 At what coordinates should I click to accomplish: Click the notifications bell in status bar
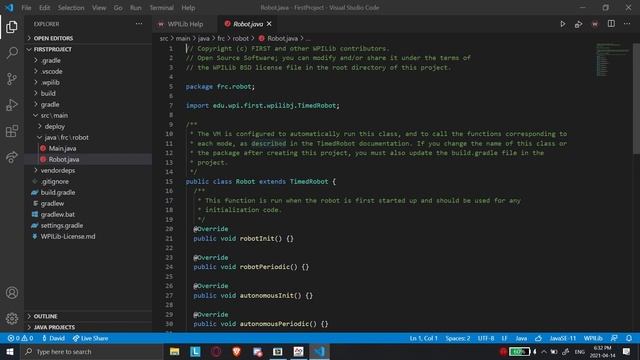[629, 338]
